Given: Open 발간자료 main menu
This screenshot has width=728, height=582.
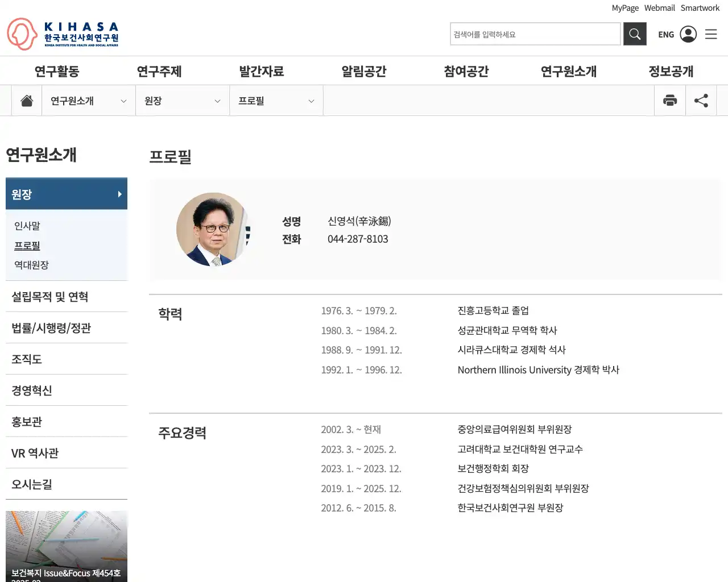Looking at the screenshot, I should tap(262, 71).
